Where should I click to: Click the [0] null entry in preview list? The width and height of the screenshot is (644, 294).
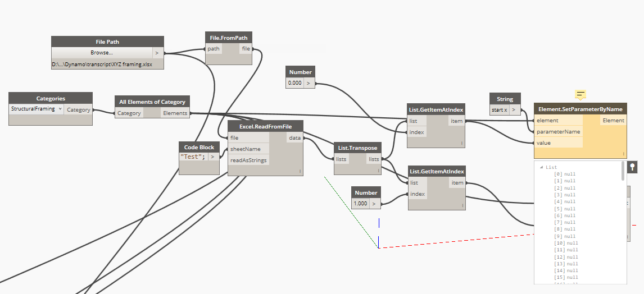pos(565,174)
